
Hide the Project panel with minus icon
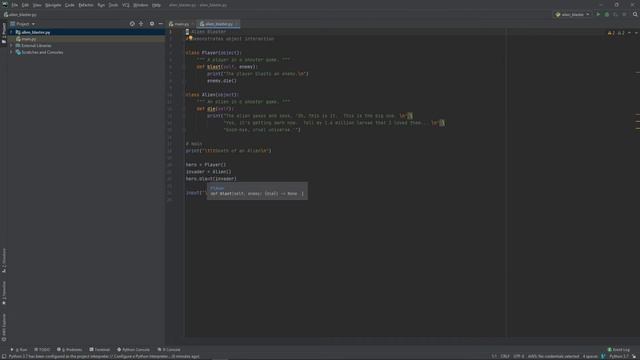[x=160, y=24]
